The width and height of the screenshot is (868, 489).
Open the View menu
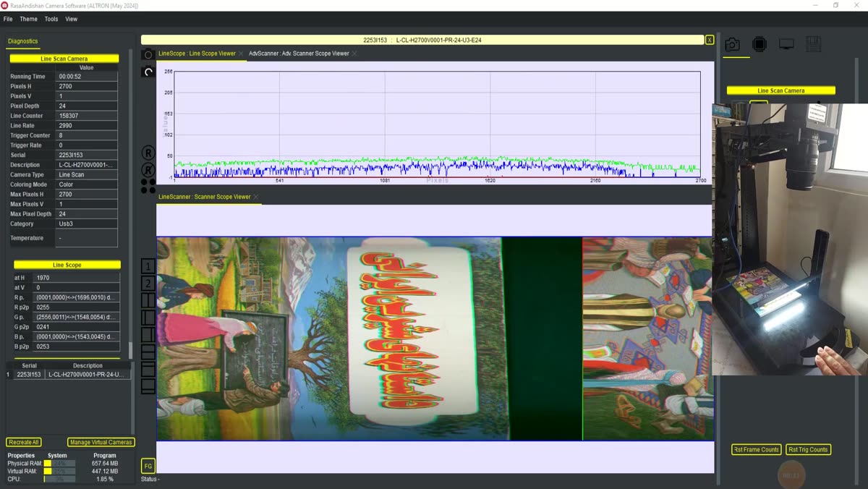[x=71, y=19]
